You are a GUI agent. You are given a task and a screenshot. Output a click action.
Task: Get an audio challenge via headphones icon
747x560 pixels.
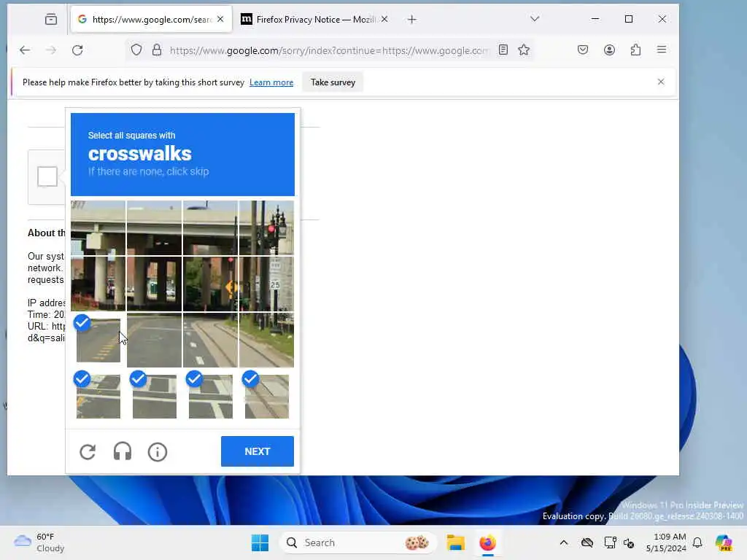pyautogui.click(x=123, y=451)
